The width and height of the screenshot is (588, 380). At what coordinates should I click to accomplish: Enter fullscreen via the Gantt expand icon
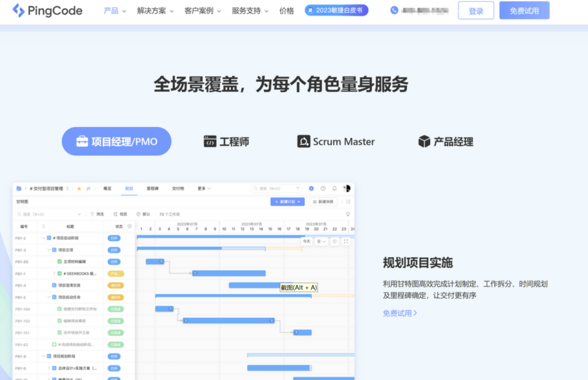tap(346, 241)
